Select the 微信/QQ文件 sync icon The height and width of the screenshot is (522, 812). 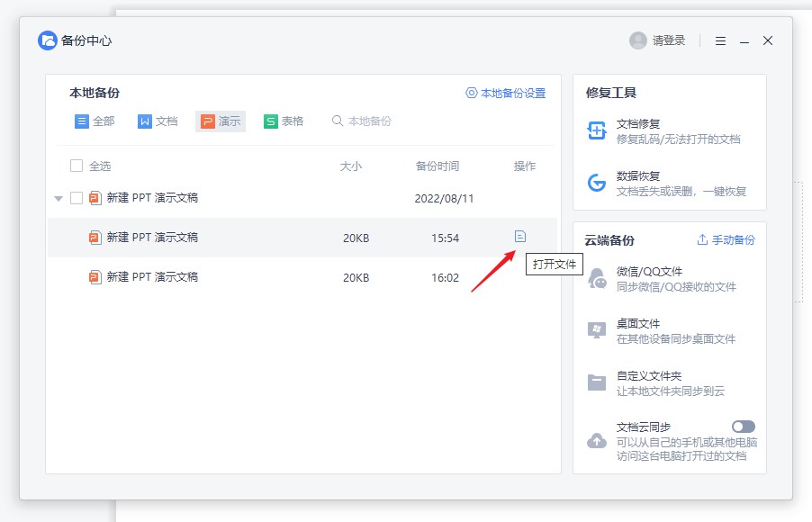tap(597, 274)
